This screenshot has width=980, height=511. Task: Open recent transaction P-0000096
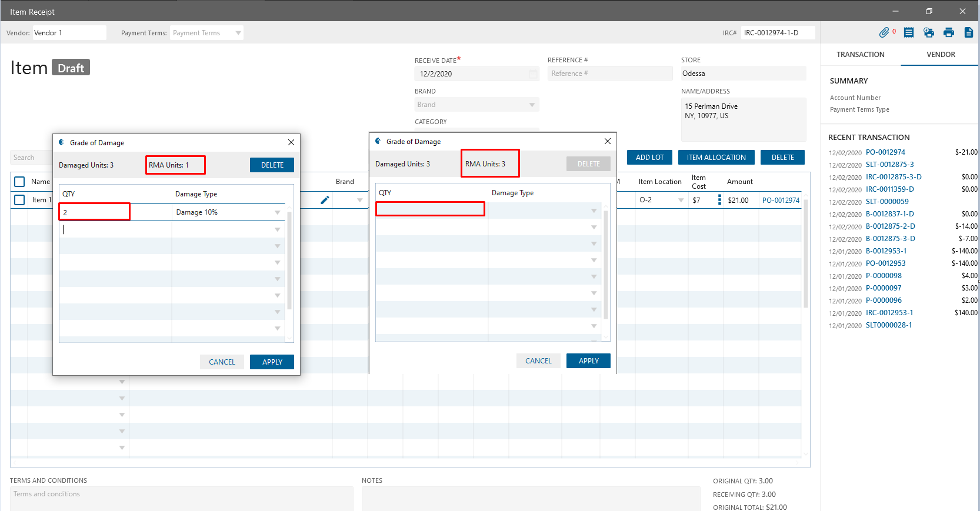click(x=884, y=300)
